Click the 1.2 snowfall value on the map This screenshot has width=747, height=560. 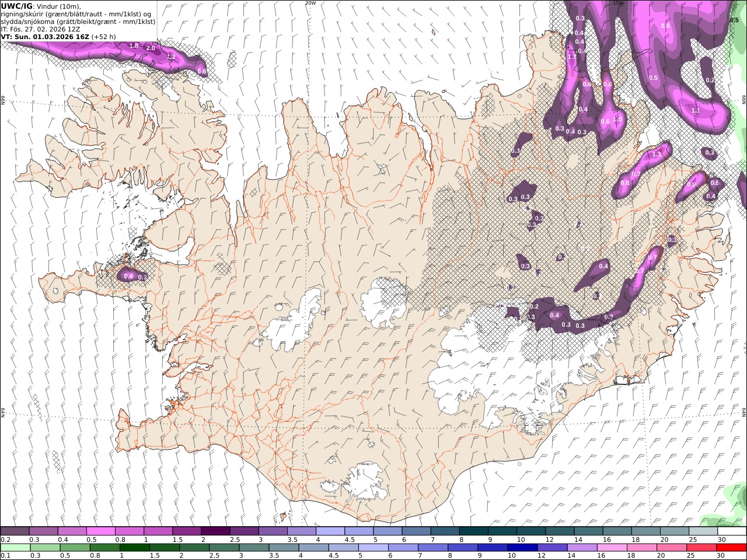point(171,57)
